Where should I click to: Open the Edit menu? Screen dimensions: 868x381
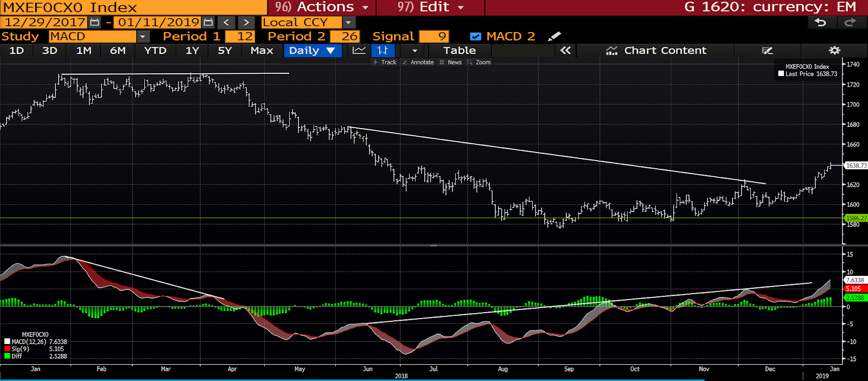coord(431,7)
